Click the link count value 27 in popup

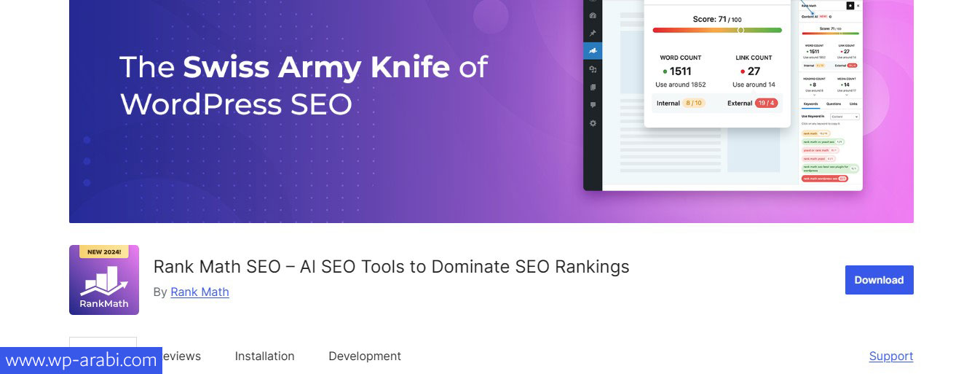[754, 71]
